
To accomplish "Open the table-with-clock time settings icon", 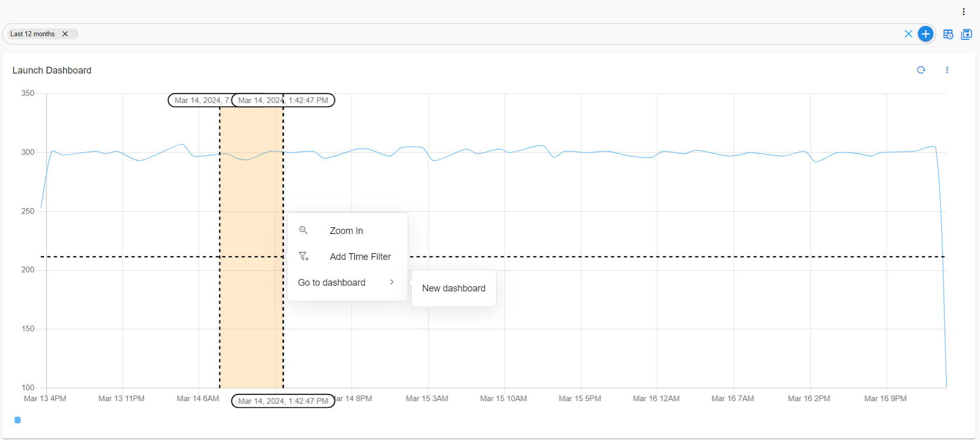I will pos(948,34).
